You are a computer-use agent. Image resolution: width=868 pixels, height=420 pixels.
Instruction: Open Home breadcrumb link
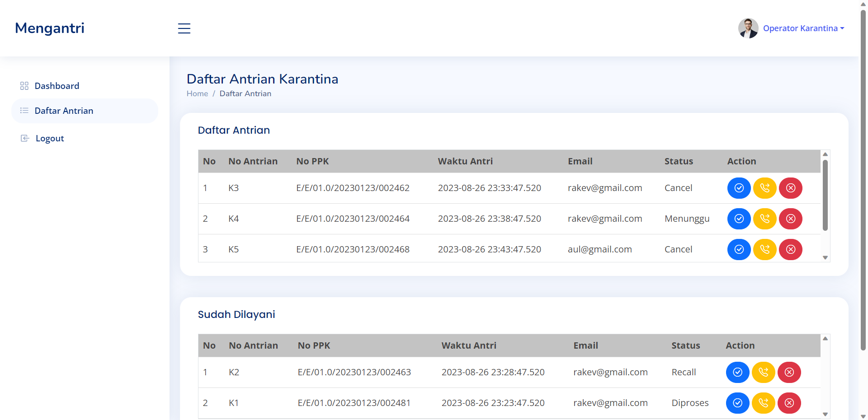(x=198, y=93)
